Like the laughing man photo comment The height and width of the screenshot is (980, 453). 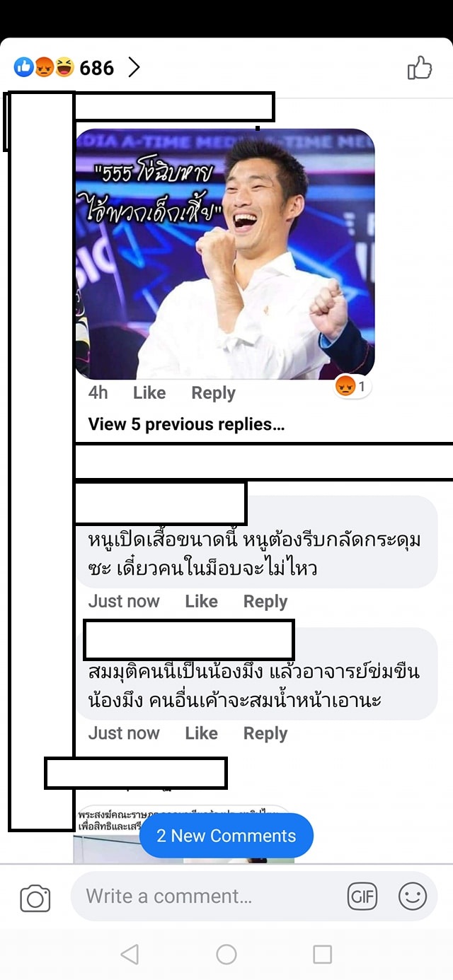149,393
